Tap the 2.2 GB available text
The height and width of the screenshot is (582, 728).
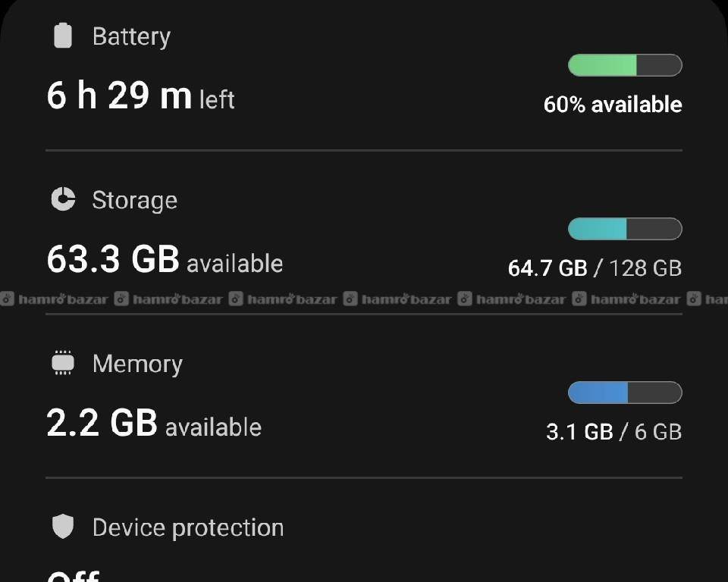pos(154,424)
